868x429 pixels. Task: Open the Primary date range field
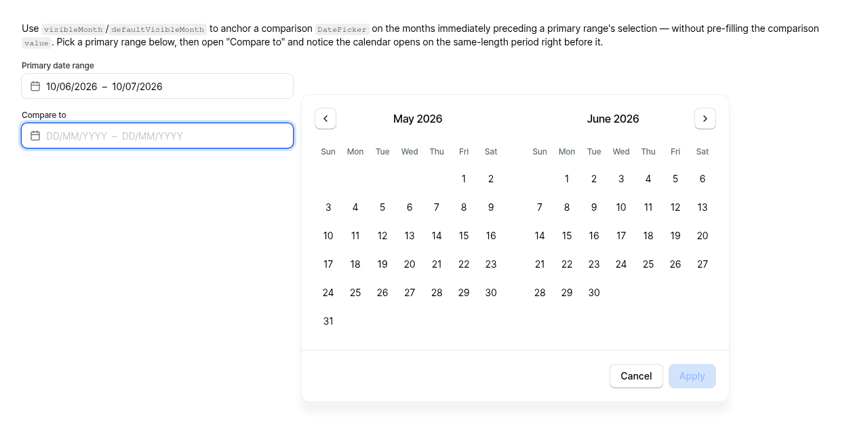coord(157,86)
